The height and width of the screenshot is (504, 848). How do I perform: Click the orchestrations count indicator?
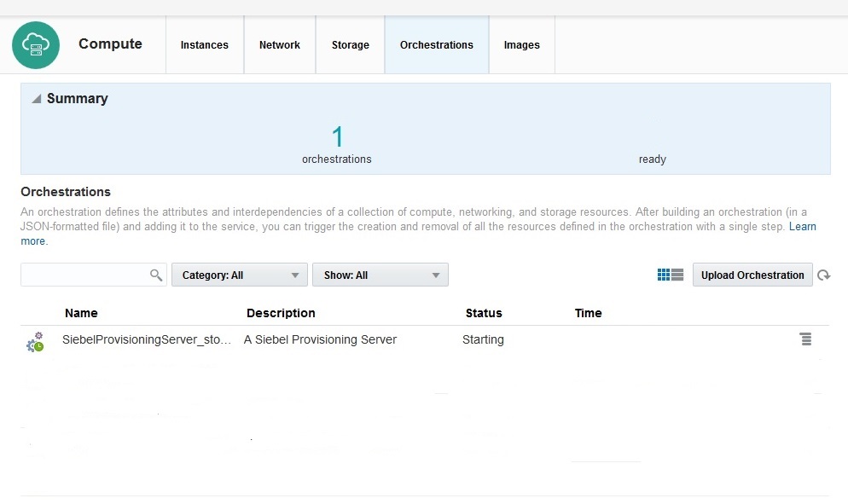coord(336,136)
